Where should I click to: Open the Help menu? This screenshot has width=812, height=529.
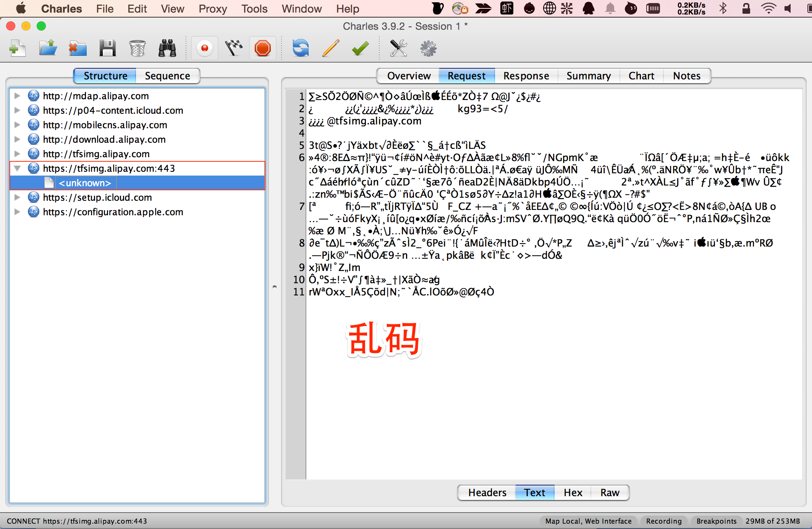(x=348, y=8)
